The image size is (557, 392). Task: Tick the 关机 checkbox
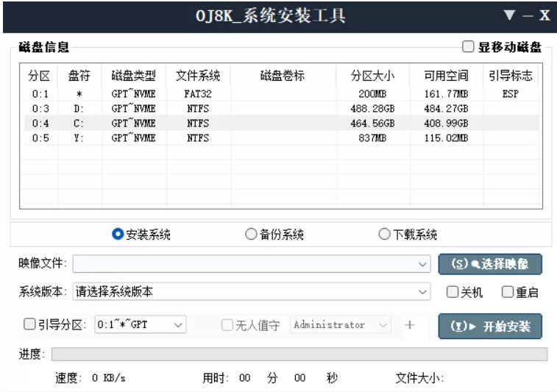coord(453,292)
